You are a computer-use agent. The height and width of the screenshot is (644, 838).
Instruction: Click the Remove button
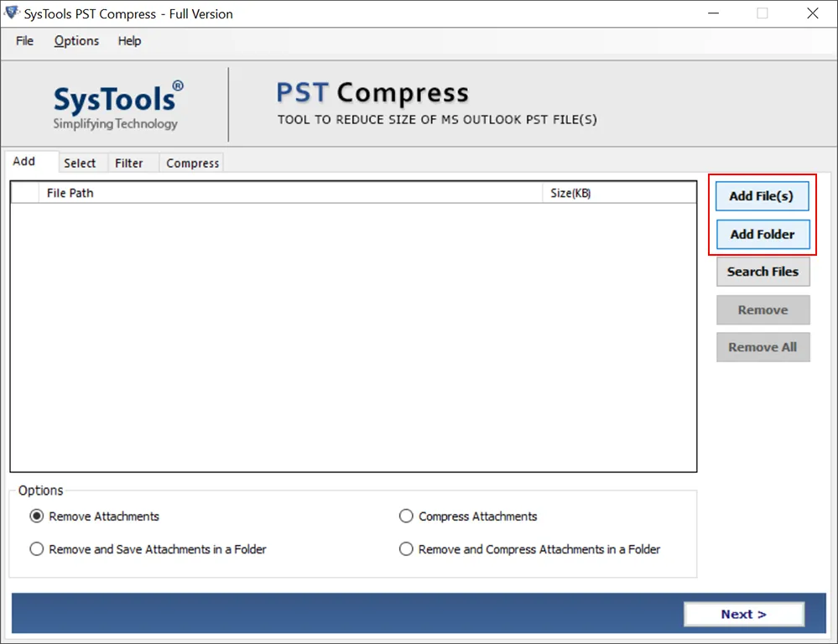(x=763, y=310)
